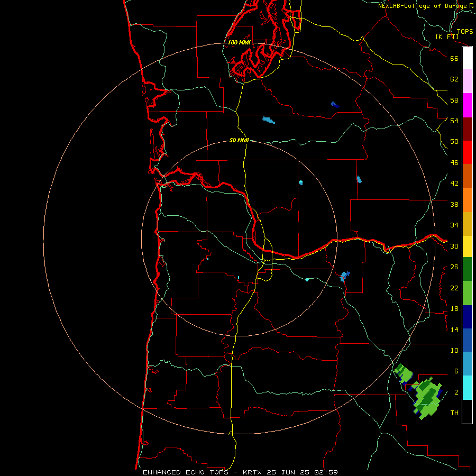Click the legend value 66

(454, 58)
